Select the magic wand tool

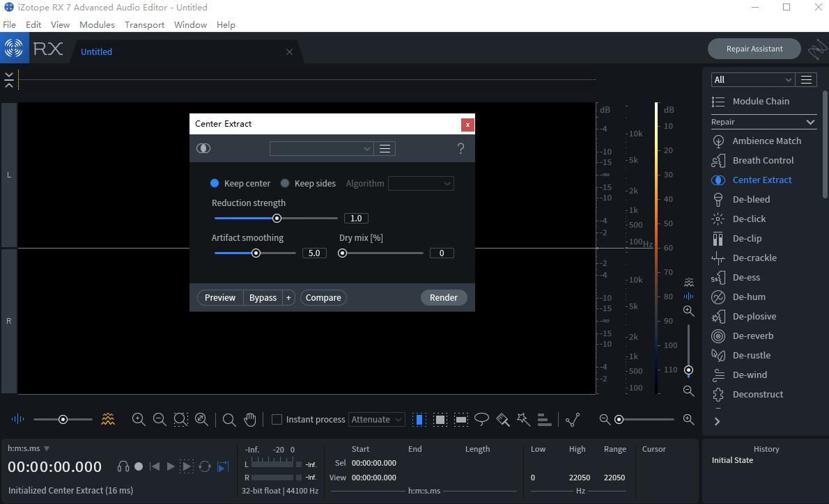523,420
